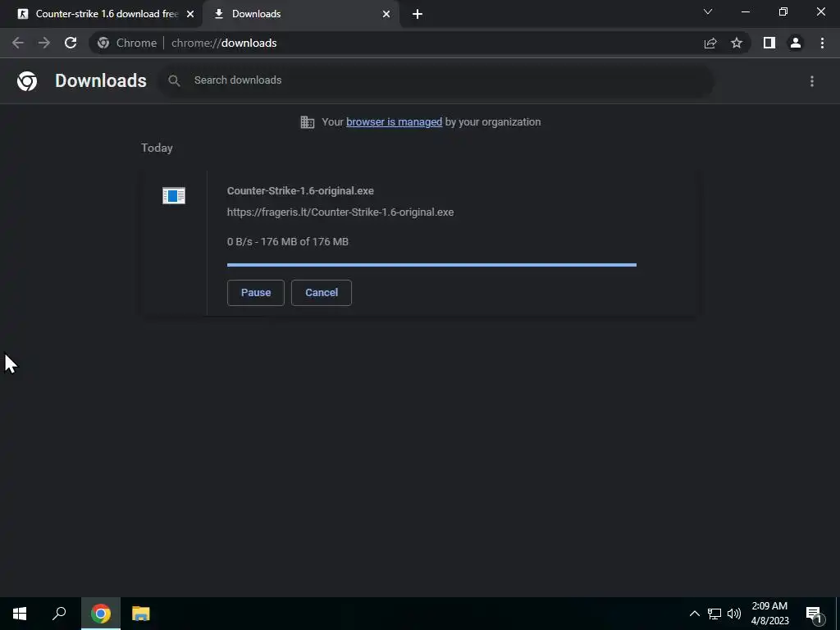Viewport: 840px width, 630px height.
Task: Pause the Counter-Strike download
Action: coord(256,293)
